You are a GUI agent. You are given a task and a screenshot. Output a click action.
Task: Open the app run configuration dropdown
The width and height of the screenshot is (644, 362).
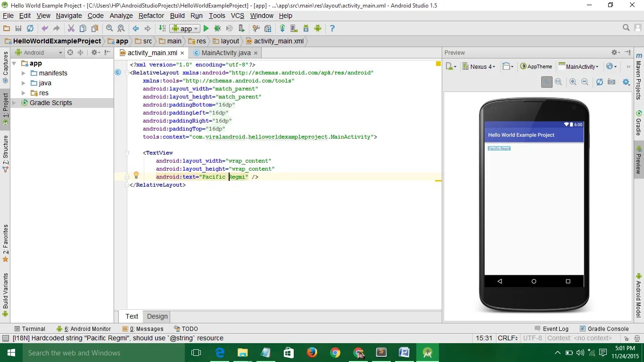pyautogui.click(x=185, y=29)
